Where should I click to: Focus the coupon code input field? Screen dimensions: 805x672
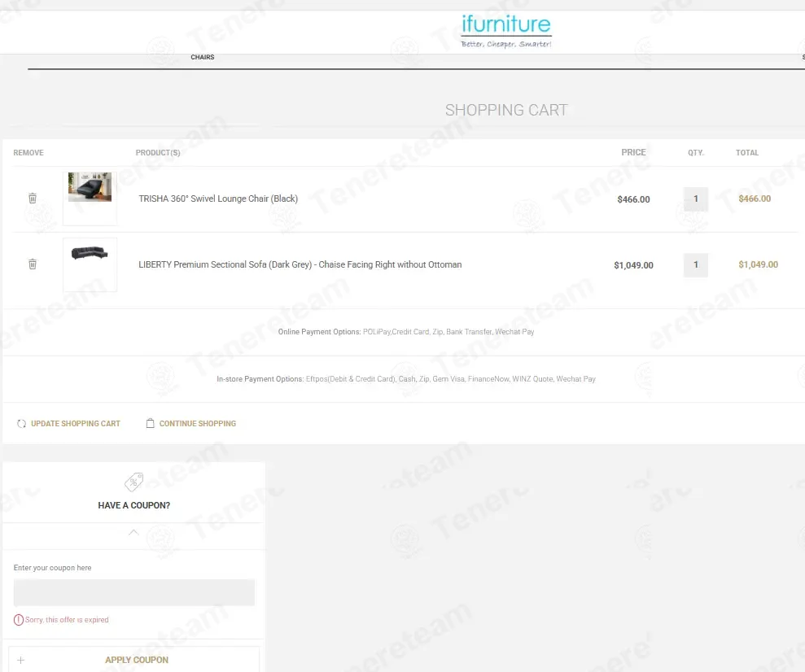pos(134,592)
